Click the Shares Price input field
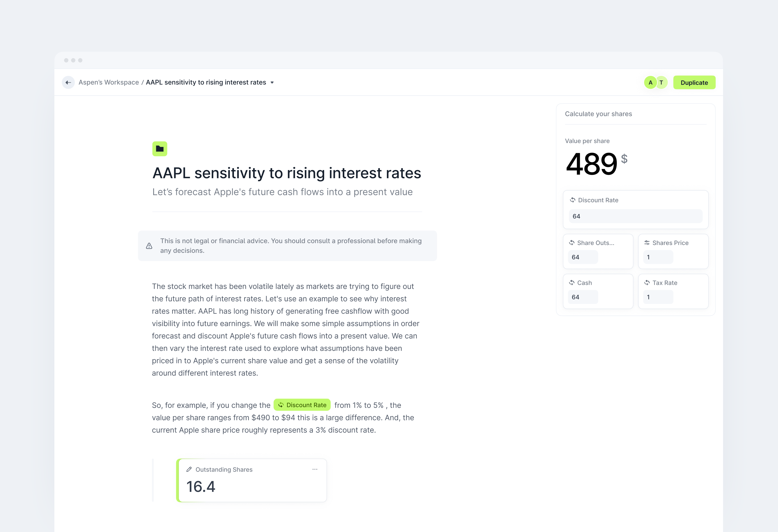 coord(658,257)
